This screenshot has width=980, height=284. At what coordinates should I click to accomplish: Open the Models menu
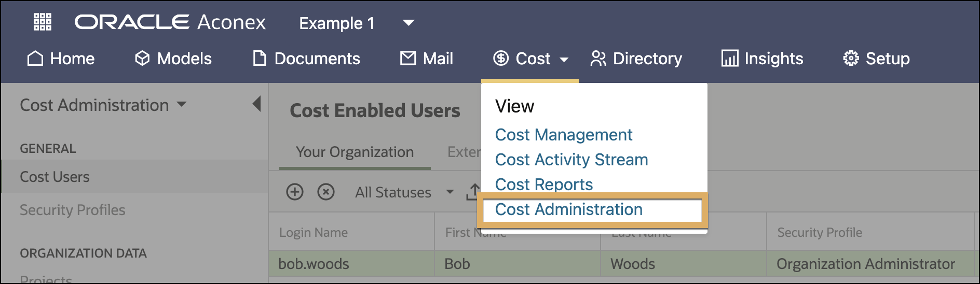173,59
